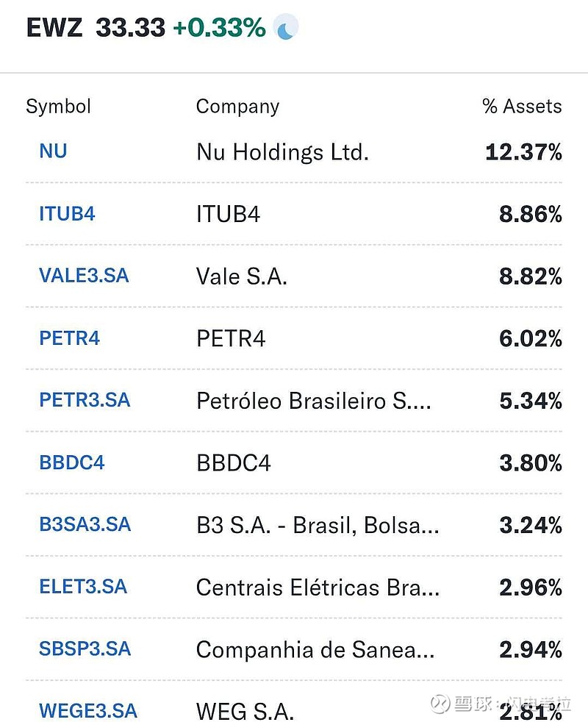Open the ITUB4 symbol link

[x=67, y=214]
